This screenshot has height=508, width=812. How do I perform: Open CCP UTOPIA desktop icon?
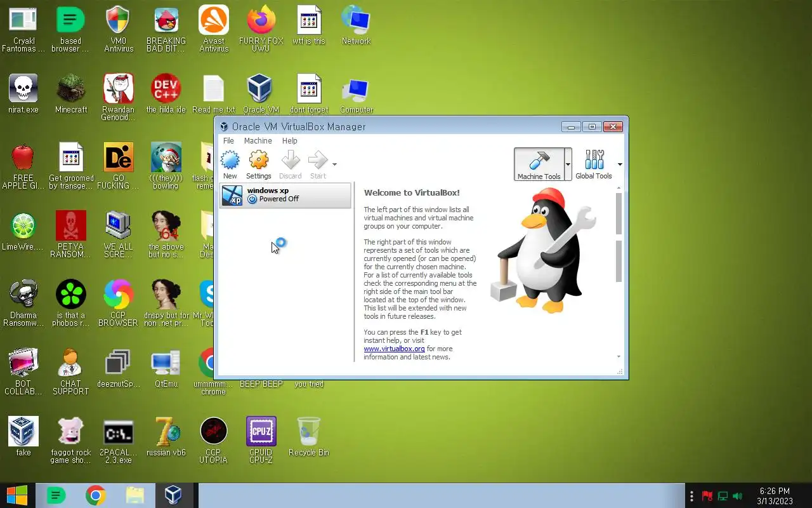click(x=214, y=441)
